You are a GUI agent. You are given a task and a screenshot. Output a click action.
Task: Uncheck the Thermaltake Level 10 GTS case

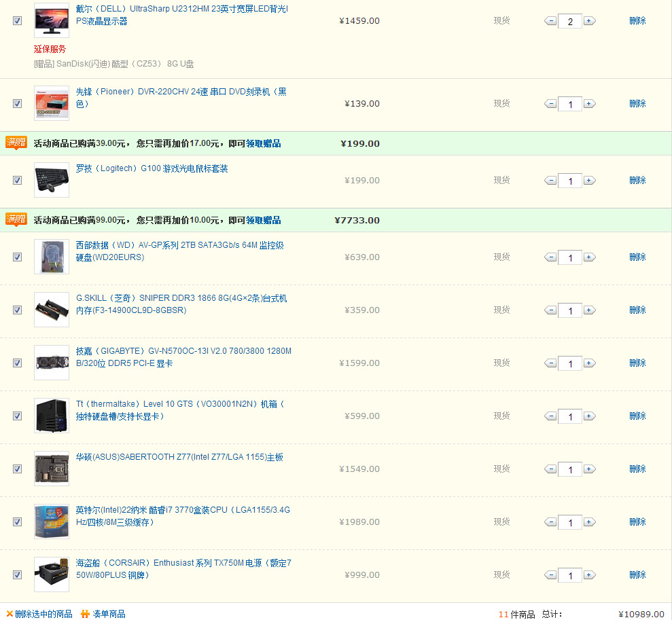coord(17,416)
